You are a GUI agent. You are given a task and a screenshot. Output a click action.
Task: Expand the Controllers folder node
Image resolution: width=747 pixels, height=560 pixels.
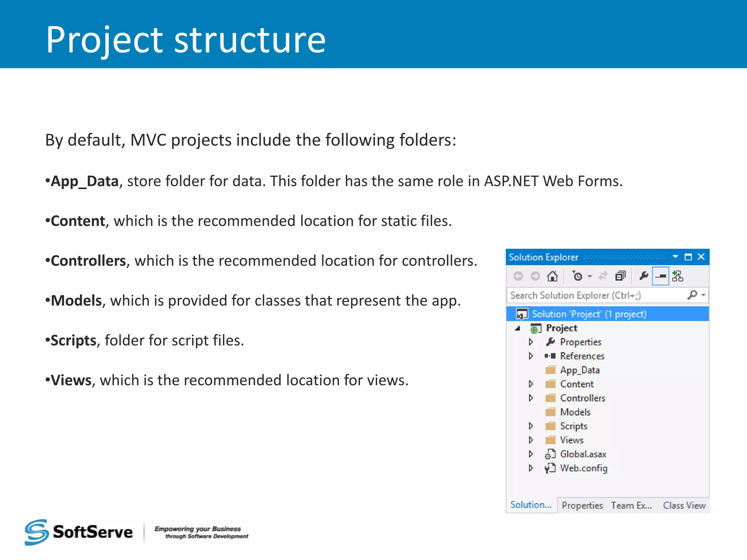click(531, 398)
